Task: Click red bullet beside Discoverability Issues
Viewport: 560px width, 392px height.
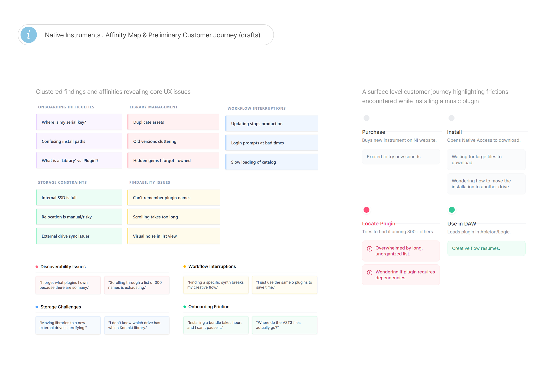Action: coord(37,267)
